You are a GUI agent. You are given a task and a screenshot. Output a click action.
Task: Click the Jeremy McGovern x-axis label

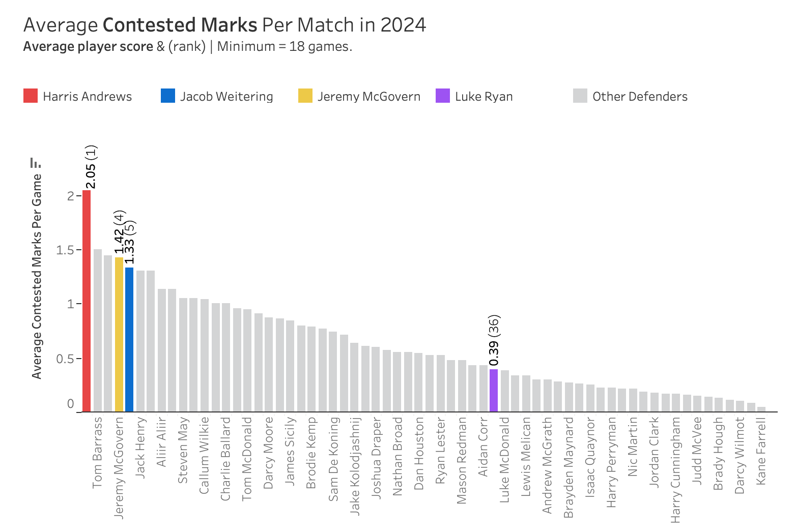click(x=119, y=468)
